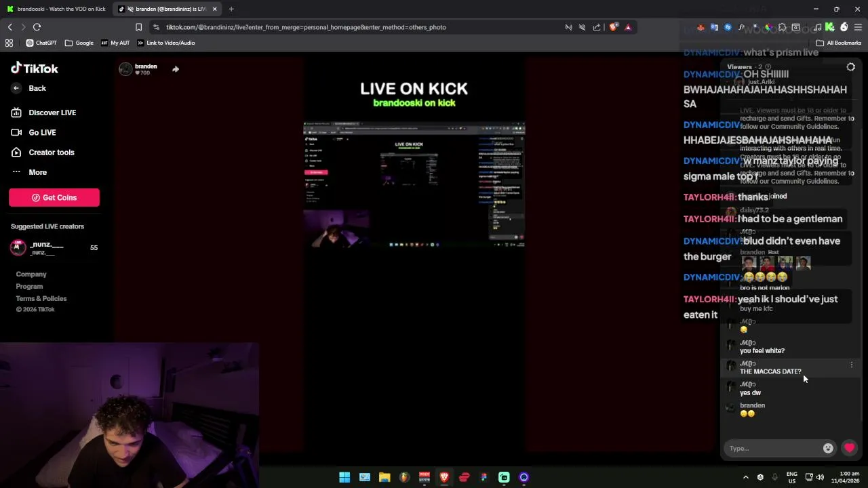Open suggested LIVE creator _nunz.___

click(x=54, y=248)
